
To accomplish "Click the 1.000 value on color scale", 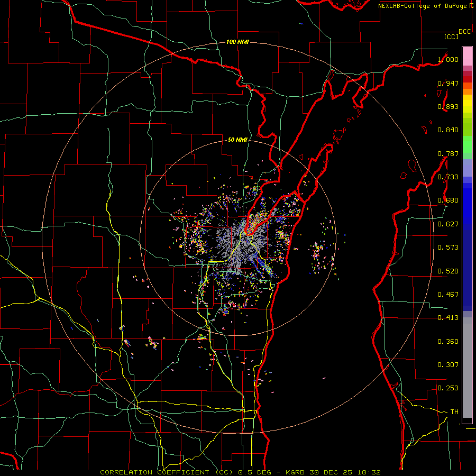I will point(448,59).
